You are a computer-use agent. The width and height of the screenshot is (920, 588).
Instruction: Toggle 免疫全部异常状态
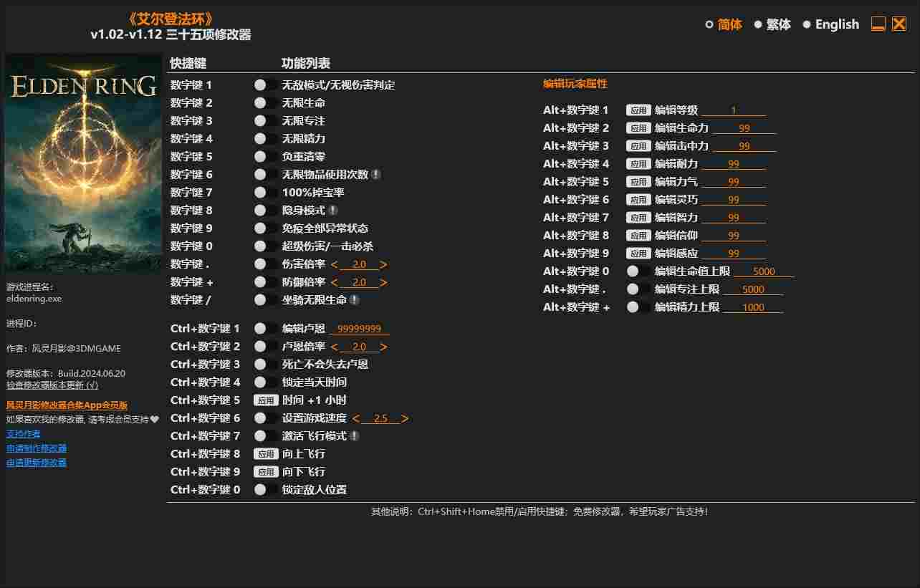266,228
